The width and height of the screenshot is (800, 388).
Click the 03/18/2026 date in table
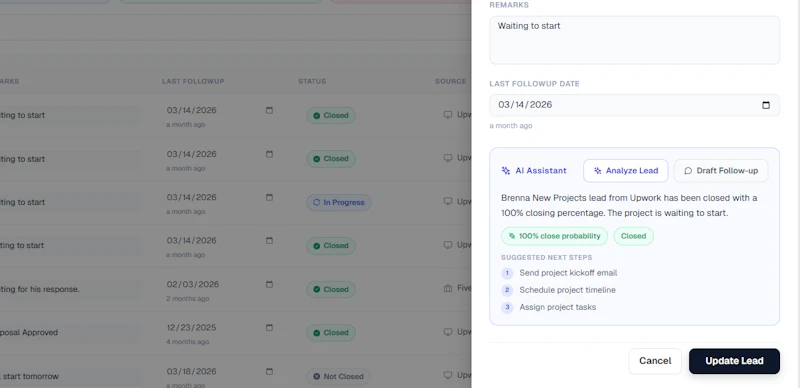[191, 372]
